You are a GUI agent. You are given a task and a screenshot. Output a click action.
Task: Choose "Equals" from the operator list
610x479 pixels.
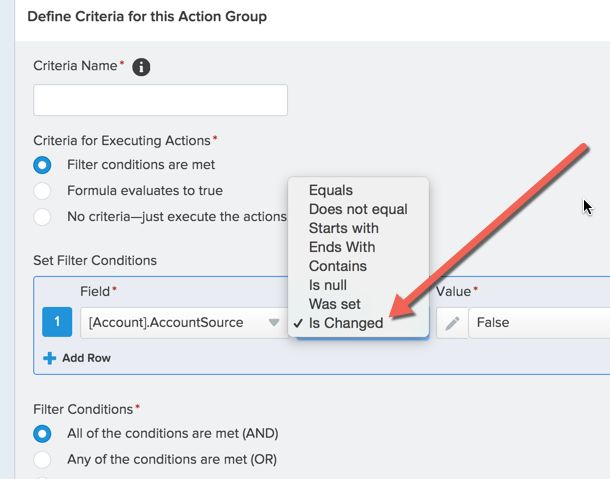(330, 190)
